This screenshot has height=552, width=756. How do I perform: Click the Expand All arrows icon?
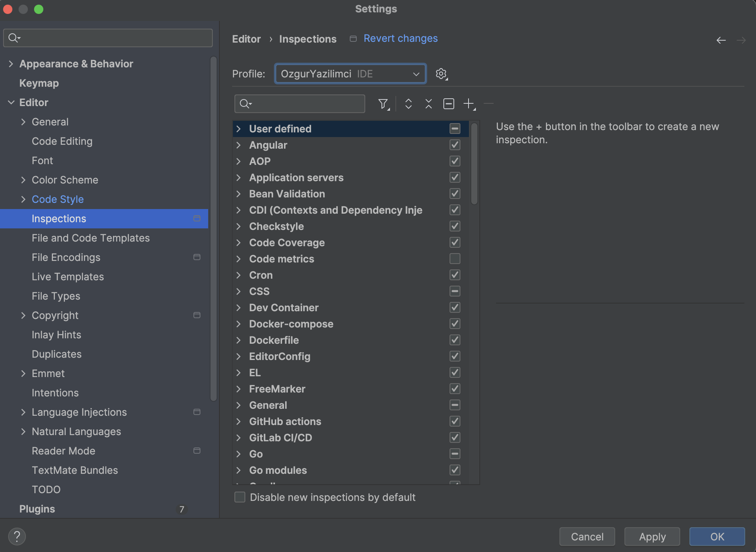tap(408, 104)
